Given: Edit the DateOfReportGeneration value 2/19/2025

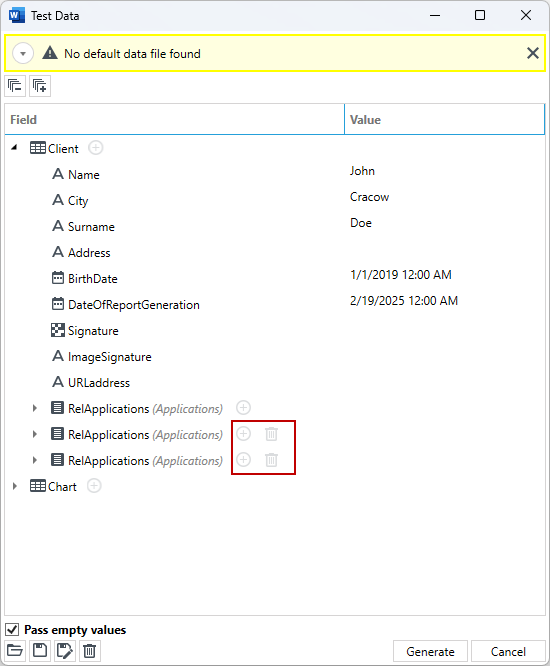Looking at the screenshot, I should click(403, 301).
